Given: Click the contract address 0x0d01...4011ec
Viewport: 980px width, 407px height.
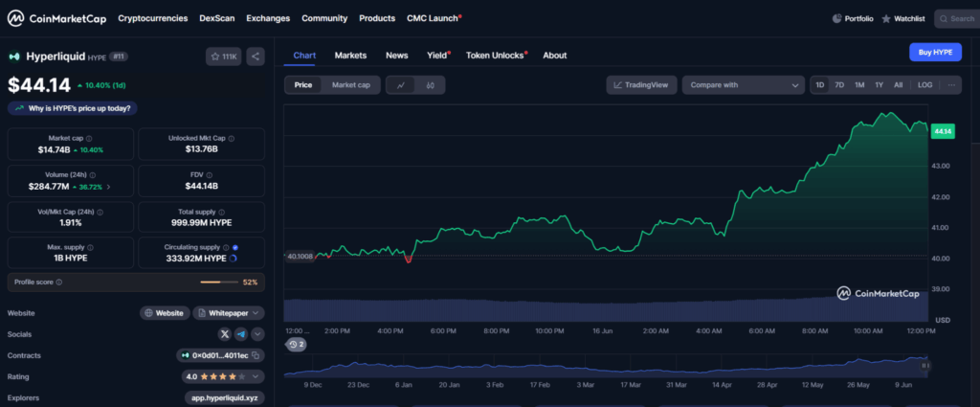Looking at the screenshot, I should tap(220, 355).
